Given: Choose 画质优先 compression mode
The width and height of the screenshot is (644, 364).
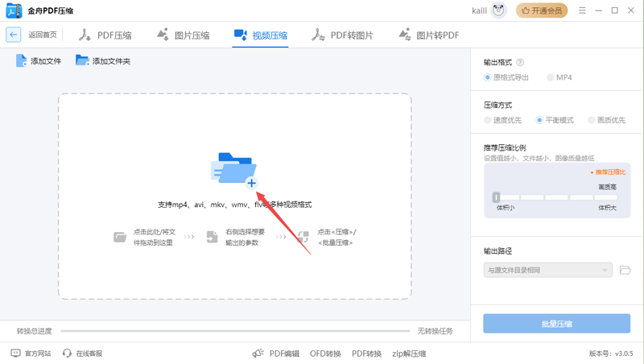Looking at the screenshot, I should [607, 120].
